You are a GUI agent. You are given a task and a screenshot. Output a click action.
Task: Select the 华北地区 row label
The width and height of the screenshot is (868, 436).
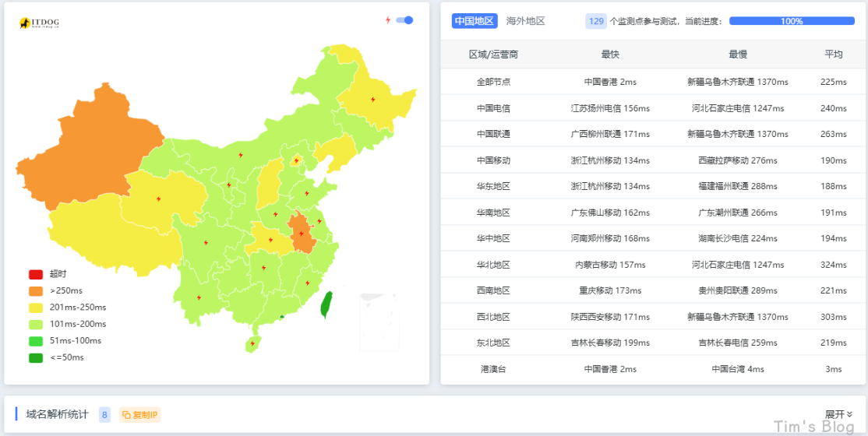click(x=494, y=265)
